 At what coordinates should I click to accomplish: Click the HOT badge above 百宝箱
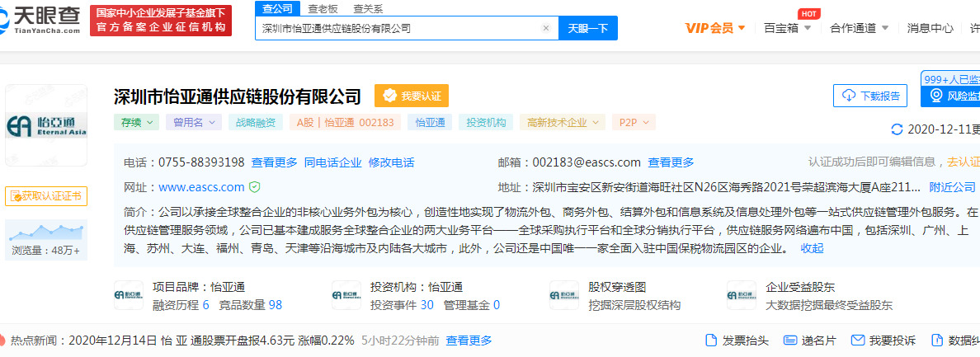pos(809,14)
